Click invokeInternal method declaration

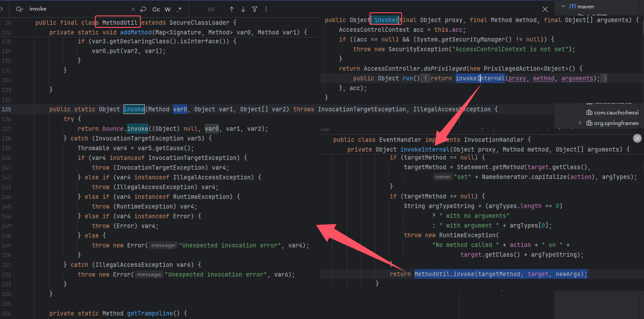(x=425, y=149)
